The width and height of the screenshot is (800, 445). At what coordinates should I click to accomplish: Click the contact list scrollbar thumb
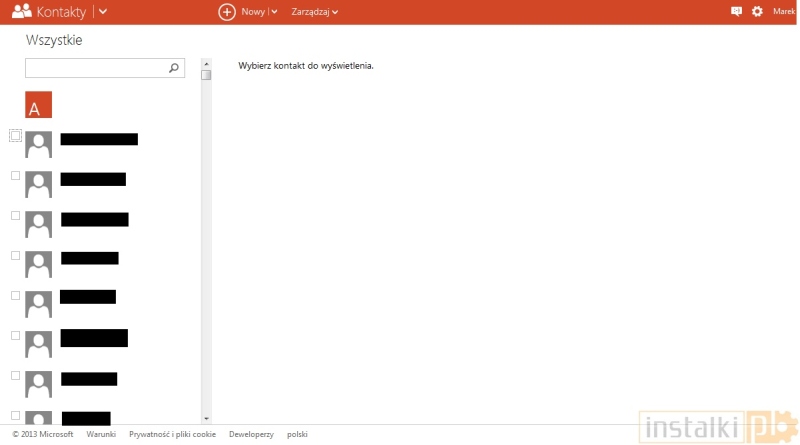[206, 75]
